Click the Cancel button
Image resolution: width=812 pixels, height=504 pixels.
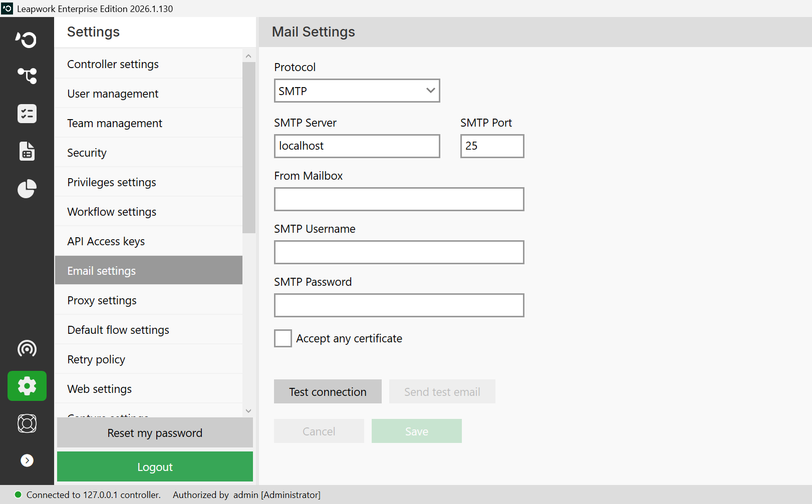coord(319,431)
